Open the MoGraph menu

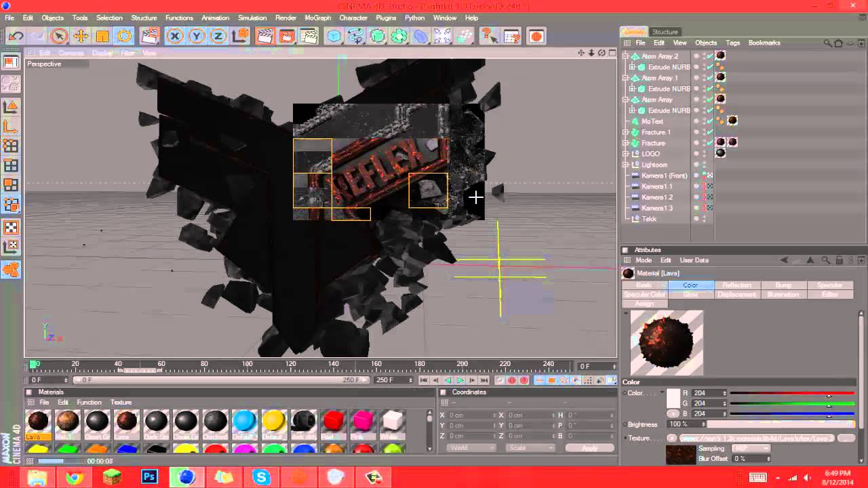(x=318, y=18)
